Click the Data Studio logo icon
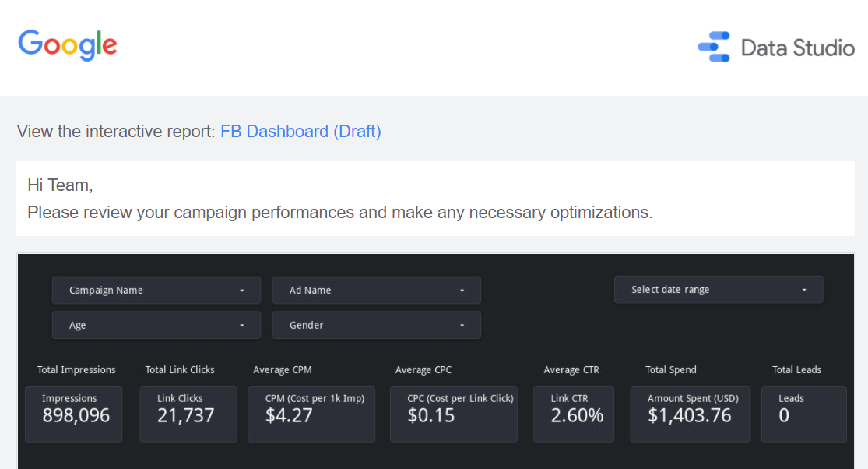Viewport: 868px width, 469px height. pos(713,47)
